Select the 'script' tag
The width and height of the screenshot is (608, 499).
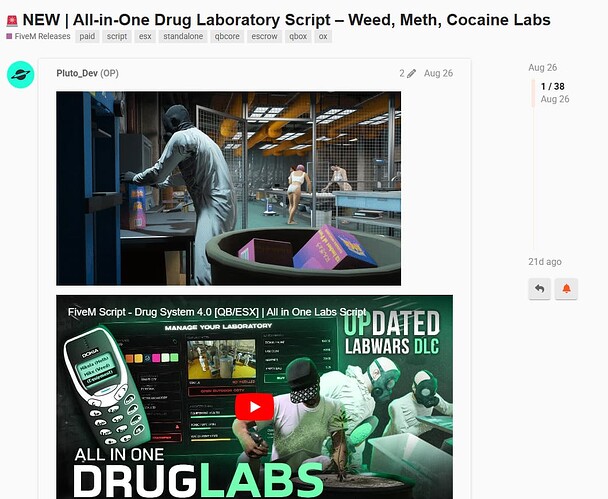tap(117, 36)
